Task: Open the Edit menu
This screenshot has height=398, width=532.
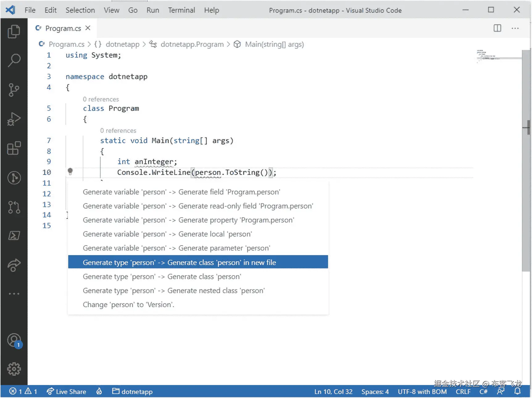Action: point(51,10)
